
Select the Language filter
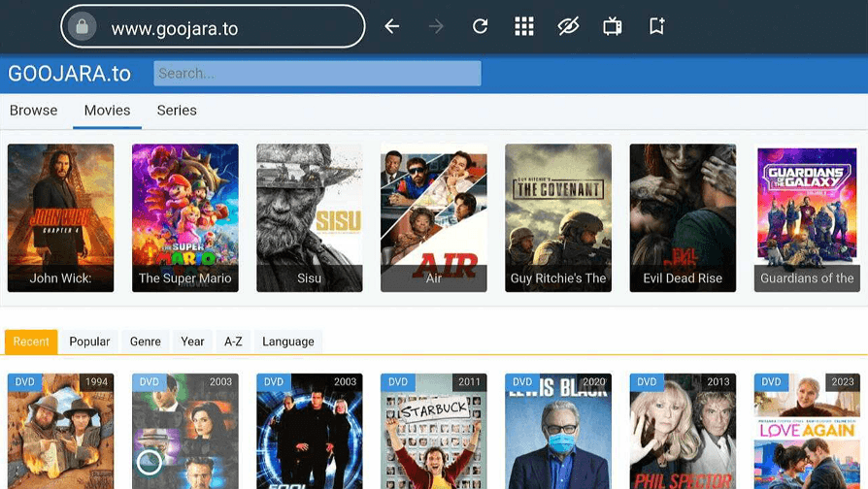point(288,342)
